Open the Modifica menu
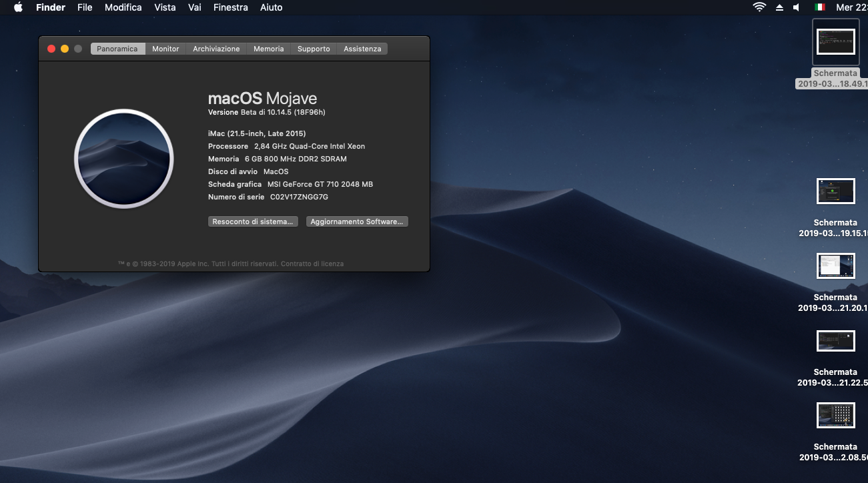This screenshot has height=483, width=868. point(123,7)
